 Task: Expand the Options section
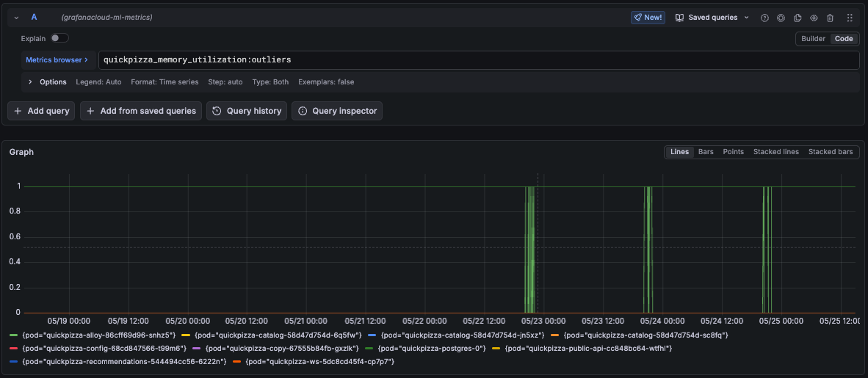[x=30, y=82]
